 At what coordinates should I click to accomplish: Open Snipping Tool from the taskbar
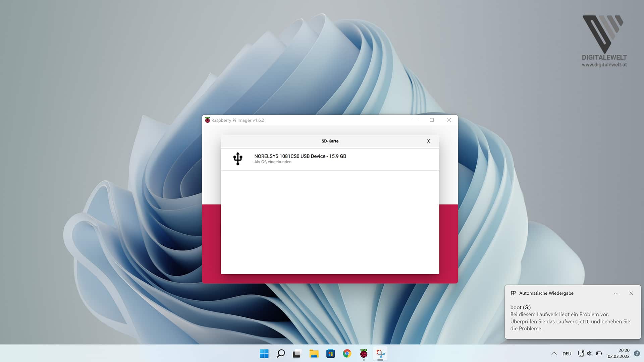click(380, 354)
